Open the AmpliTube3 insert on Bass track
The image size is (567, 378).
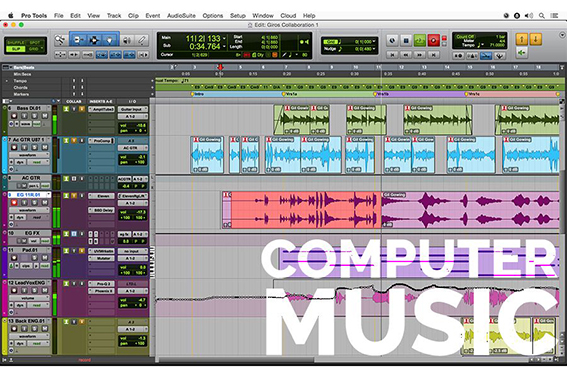pyautogui.click(x=102, y=109)
